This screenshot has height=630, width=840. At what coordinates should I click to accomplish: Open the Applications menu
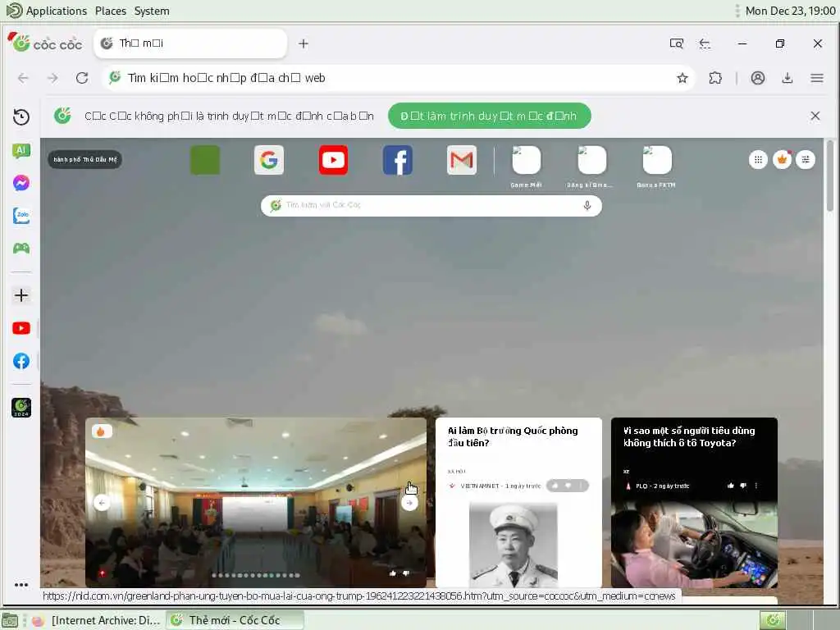[46, 11]
